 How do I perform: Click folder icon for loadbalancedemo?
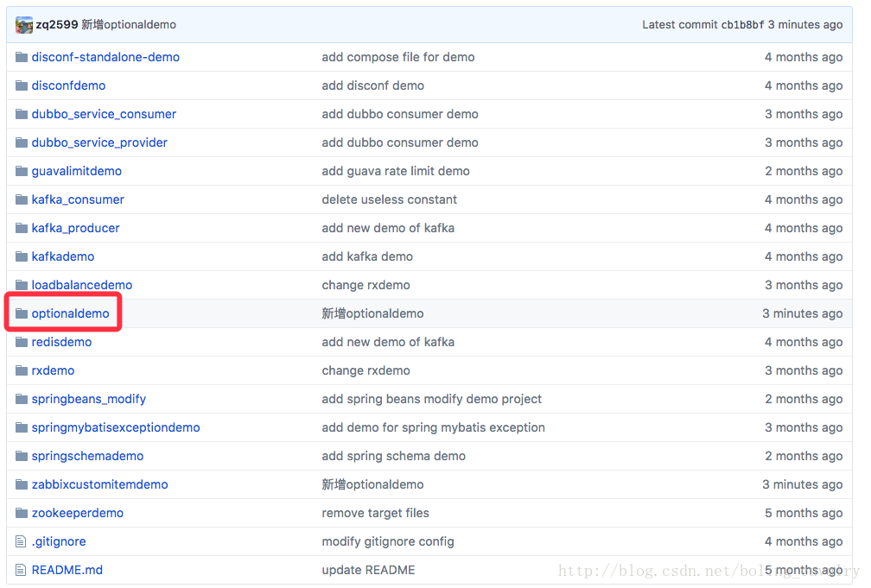tap(22, 285)
